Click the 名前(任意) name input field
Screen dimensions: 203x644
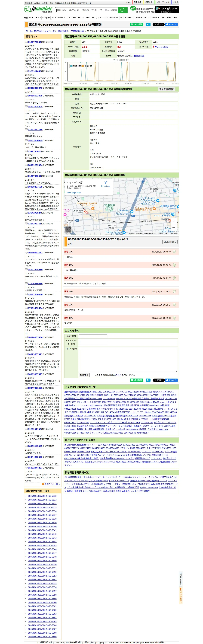click(x=93, y=336)
